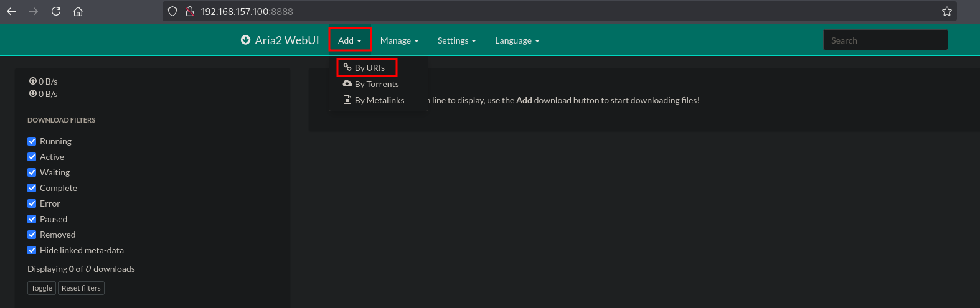Click the browser back arrow
The image size is (980, 308).
tap(11, 11)
